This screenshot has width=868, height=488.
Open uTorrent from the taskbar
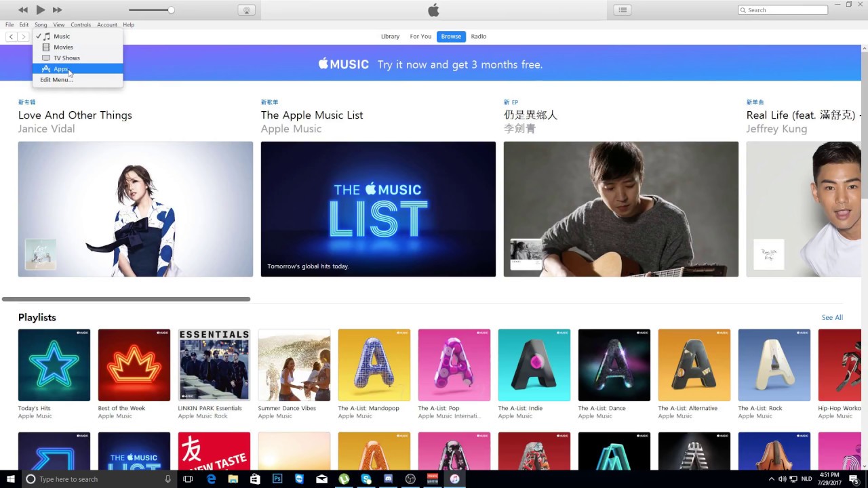pyautogui.click(x=344, y=479)
